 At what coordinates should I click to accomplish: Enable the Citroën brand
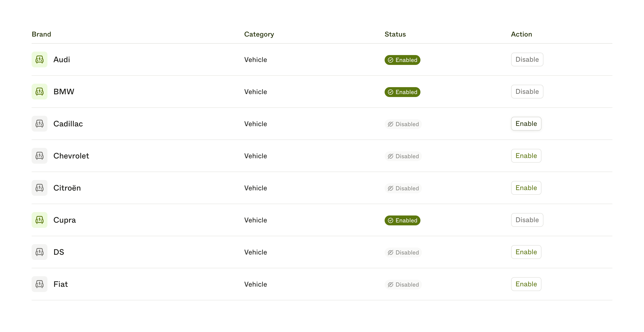click(526, 188)
